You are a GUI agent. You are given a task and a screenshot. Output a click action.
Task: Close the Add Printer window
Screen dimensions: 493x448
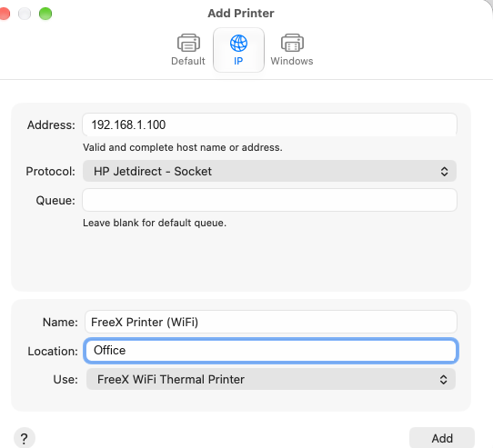click(5, 14)
